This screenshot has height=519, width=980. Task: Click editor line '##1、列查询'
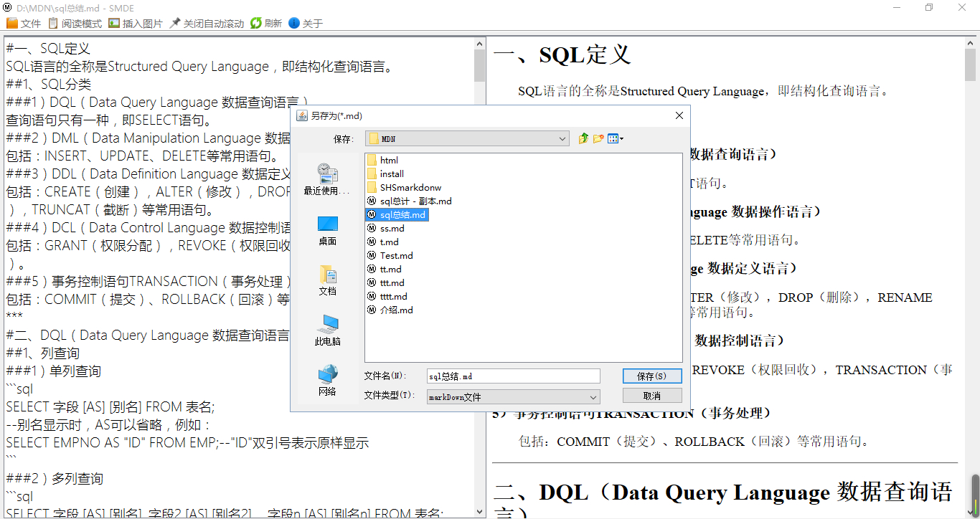42,353
